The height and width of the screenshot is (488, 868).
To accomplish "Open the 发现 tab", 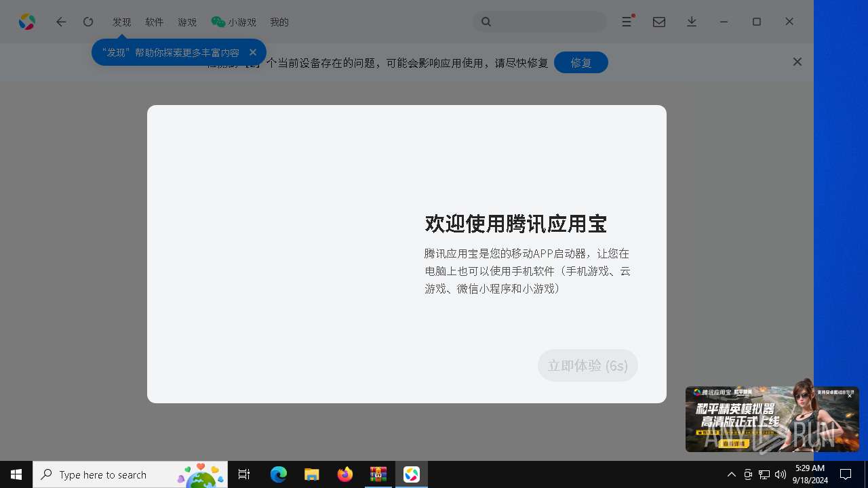I will 122,22.
